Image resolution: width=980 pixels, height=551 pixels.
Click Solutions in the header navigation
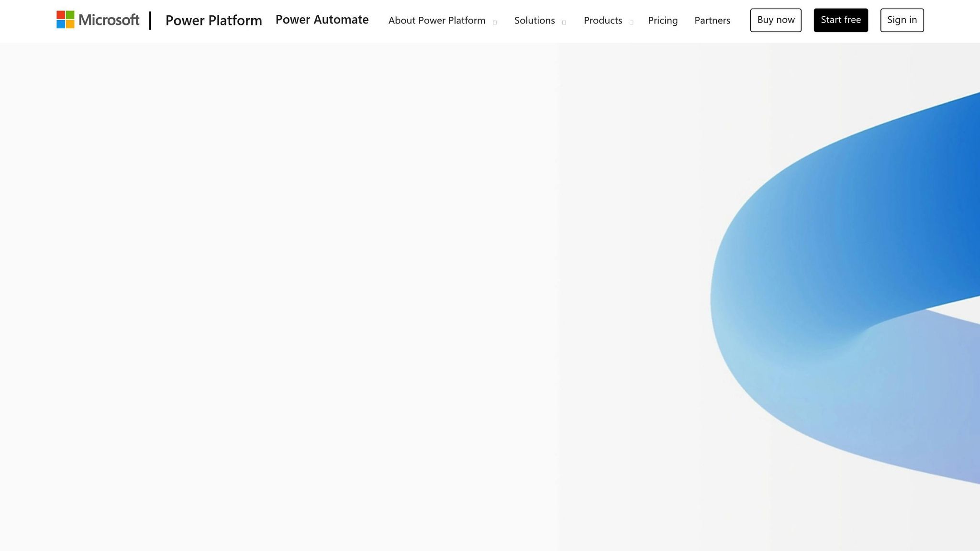pos(534,21)
